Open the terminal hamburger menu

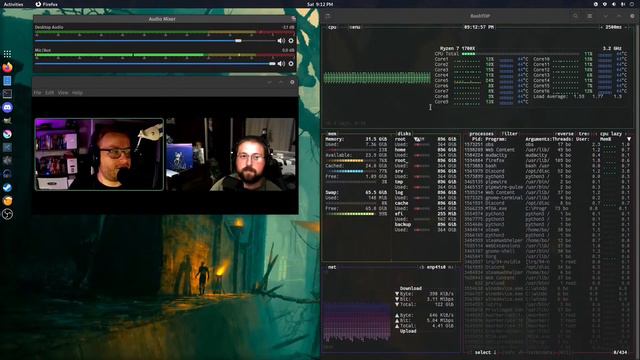(589, 16)
